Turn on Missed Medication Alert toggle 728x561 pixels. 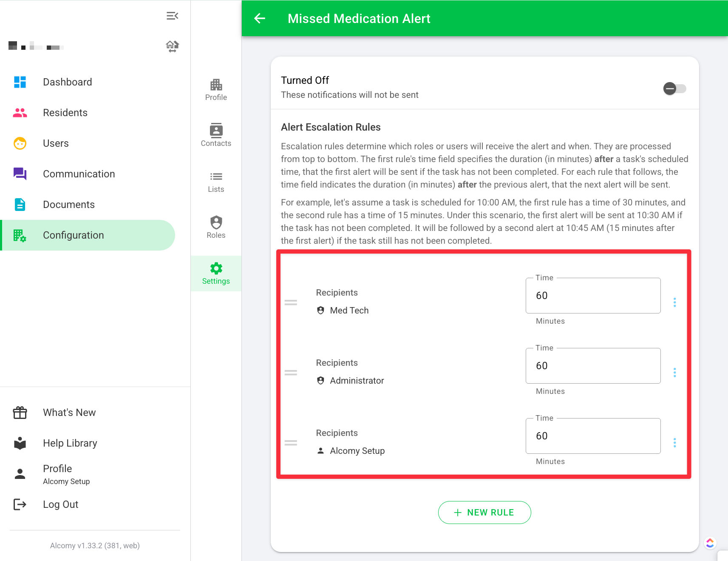(x=674, y=88)
